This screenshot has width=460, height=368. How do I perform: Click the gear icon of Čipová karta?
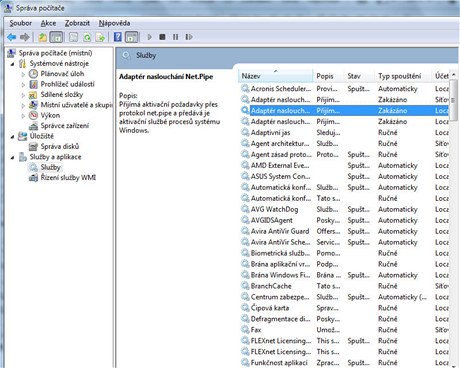[245, 308]
